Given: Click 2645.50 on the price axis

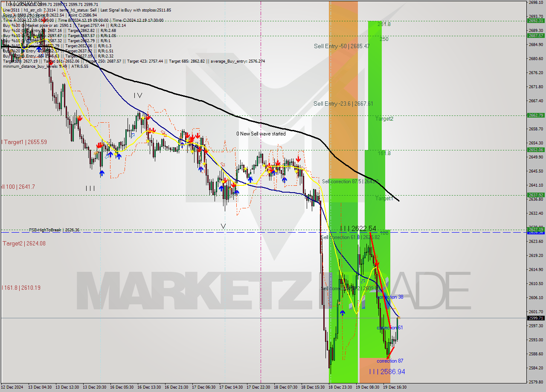Looking at the screenshot, I should (536, 171).
